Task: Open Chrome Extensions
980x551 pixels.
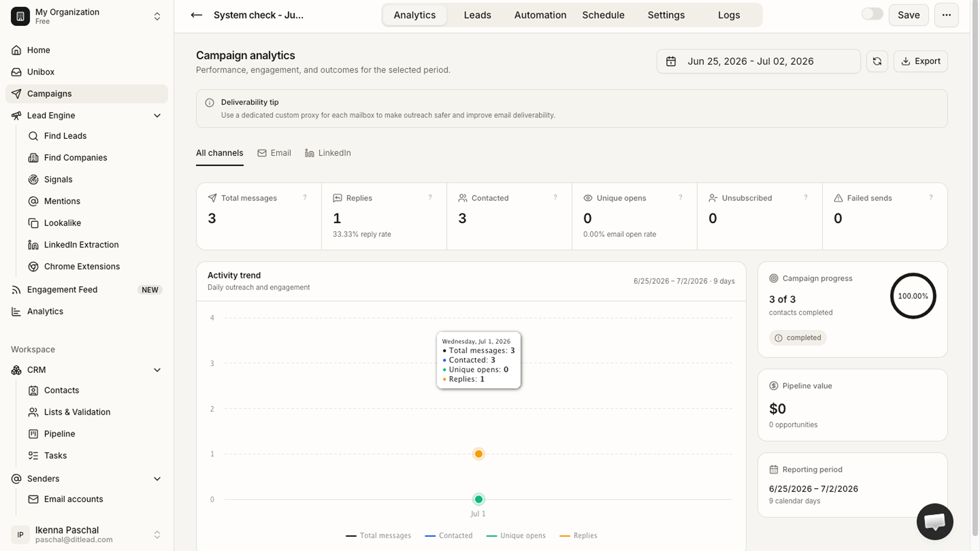Action: coord(95,266)
